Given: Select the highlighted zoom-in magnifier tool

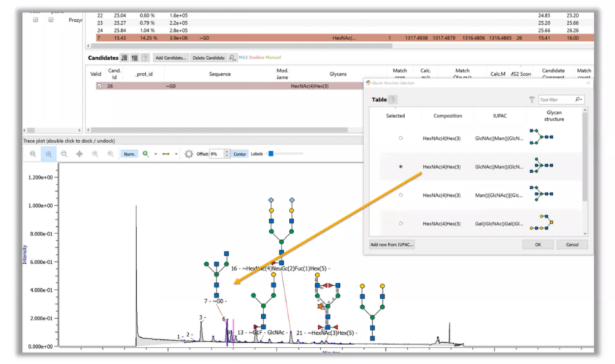Looking at the screenshot, I should pyautogui.click(x=48, y=154).
